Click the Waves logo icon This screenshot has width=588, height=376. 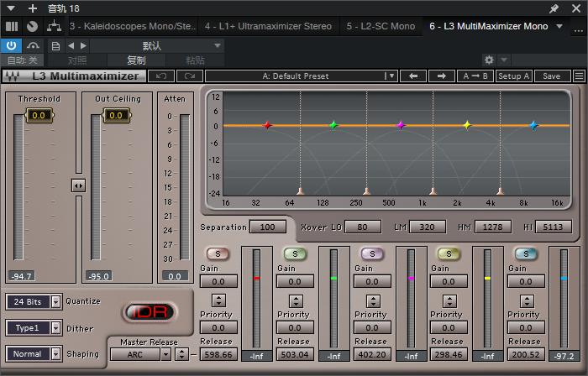click(13, 76)
